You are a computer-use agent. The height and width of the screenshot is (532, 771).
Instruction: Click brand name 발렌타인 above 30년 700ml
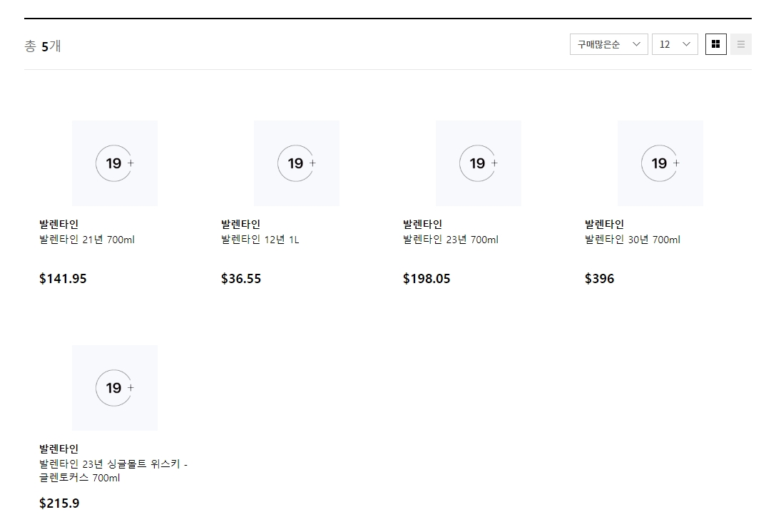pos(605,224)
